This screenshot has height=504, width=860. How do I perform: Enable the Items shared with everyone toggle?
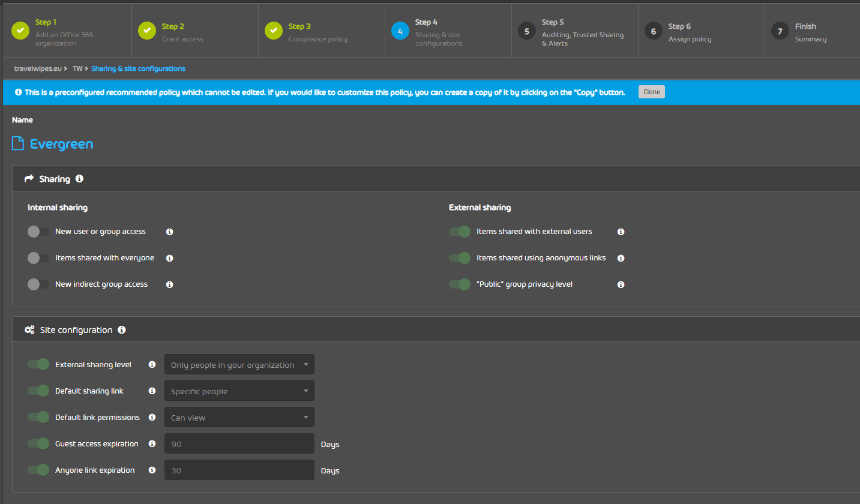(38, 258)
